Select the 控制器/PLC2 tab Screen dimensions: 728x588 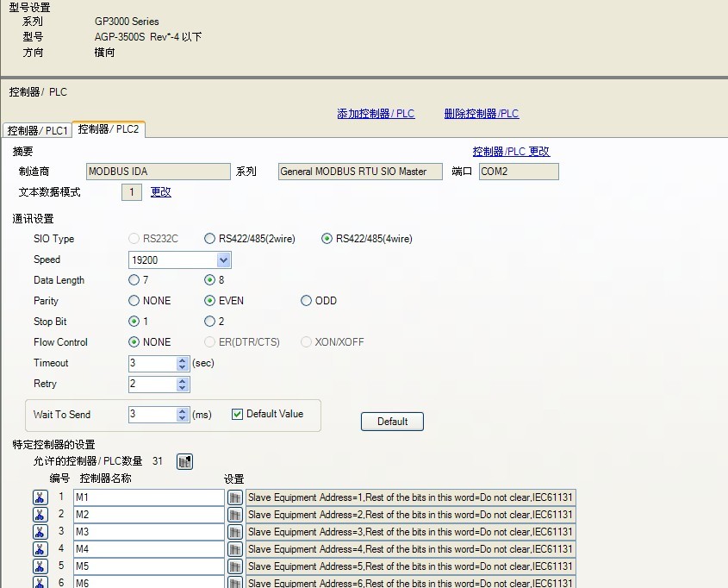point(108,129)
